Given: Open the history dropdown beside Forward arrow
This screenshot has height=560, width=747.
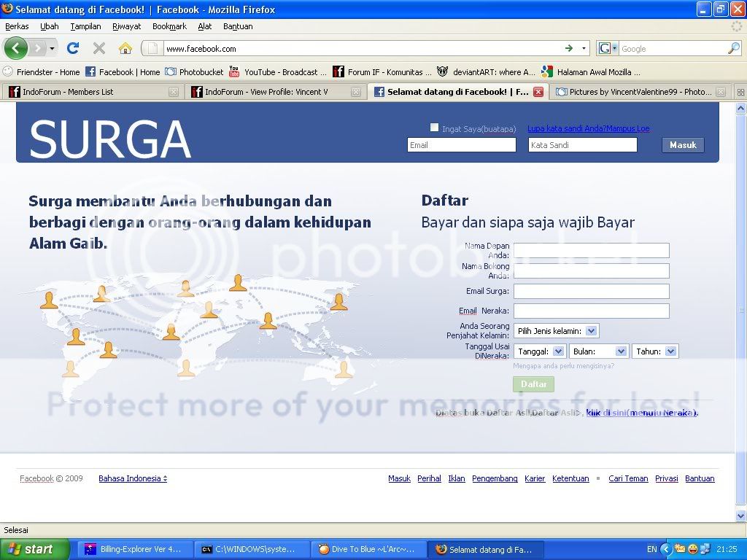Looking at the screenshot, I should pyautogui.click(x=52, y=48).
